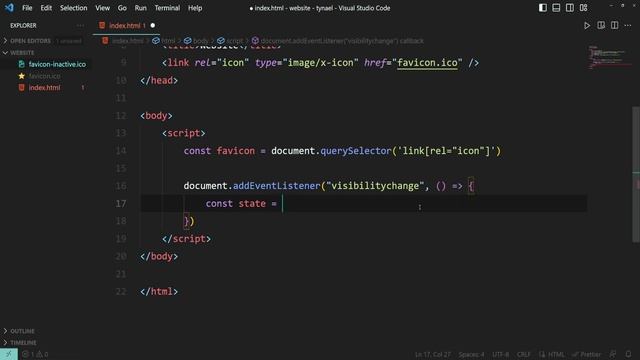Expand the Timeline section
The image size is (640, 360).
[23, 342]
